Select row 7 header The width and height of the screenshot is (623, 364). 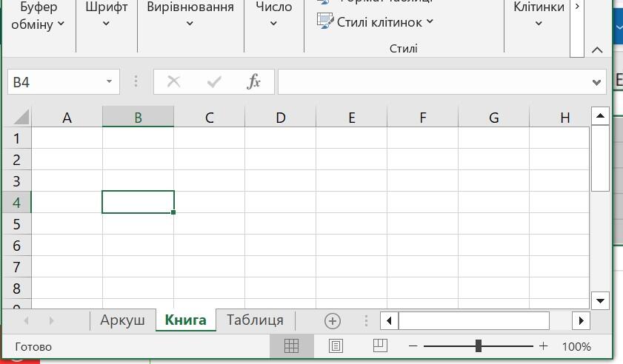(16, 267)
